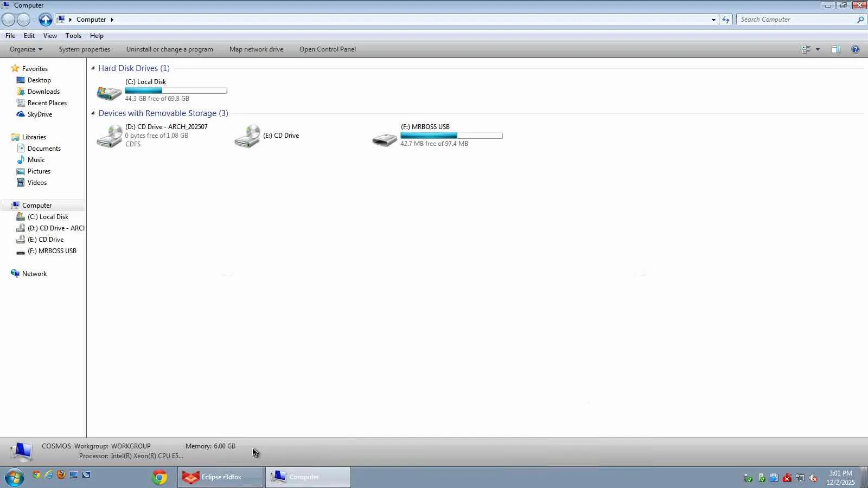Image resolution: width=868 pixels, height=488 pixels.
Task: Expand the Organize dropdown
Action: tap(26, 49)
